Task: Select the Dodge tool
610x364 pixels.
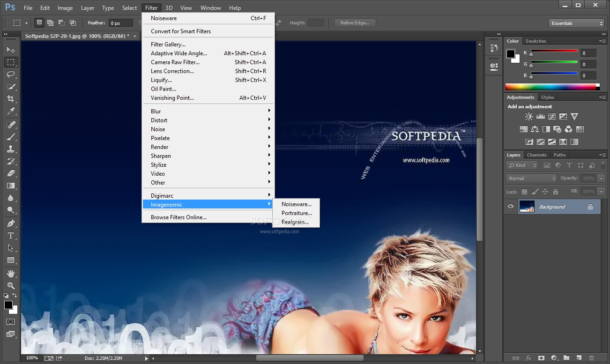Action: pos(11,210)
